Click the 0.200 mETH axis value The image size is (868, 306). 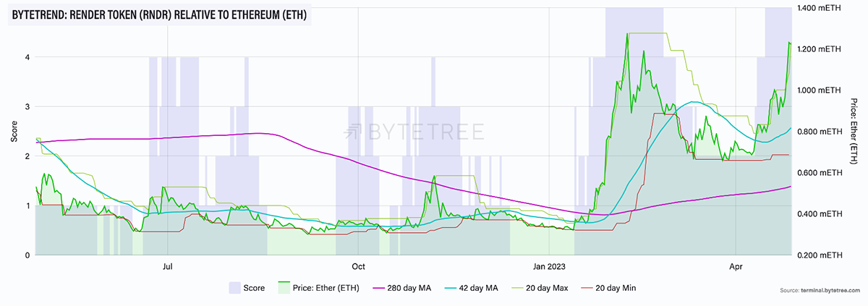[x=821, y=255]
